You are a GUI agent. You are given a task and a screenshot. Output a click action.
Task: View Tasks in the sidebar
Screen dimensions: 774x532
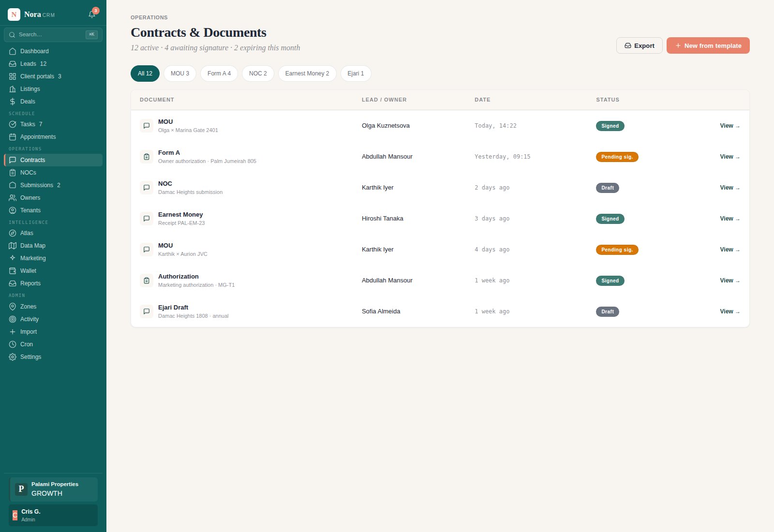click(53, 124)
